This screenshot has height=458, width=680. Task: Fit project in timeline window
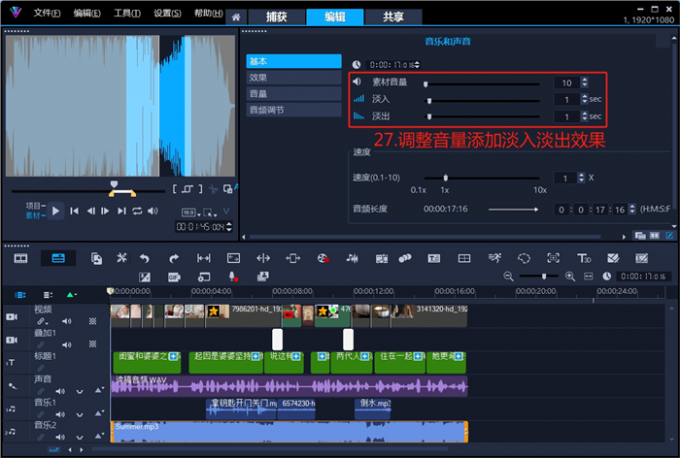pyautogui.click(x=588, y=276)
